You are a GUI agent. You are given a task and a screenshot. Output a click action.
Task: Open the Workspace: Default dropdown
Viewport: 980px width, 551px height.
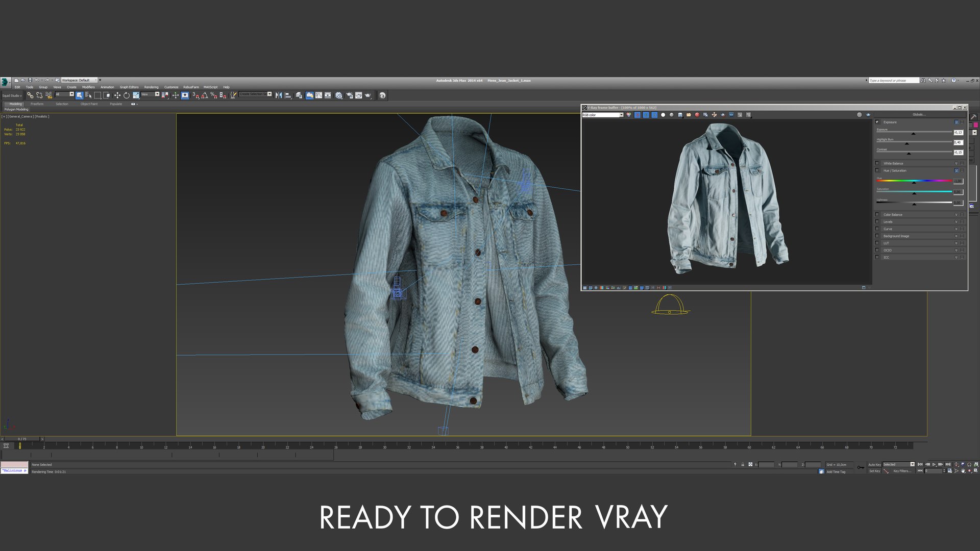79,80
